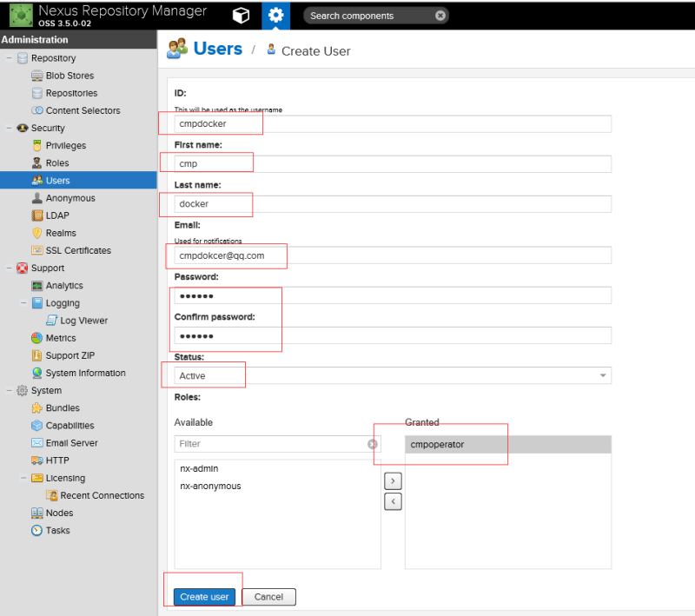The image size is (695, 616).
Task: Clear the search components field
Action: pyautogui.click(x=440, y=16)
